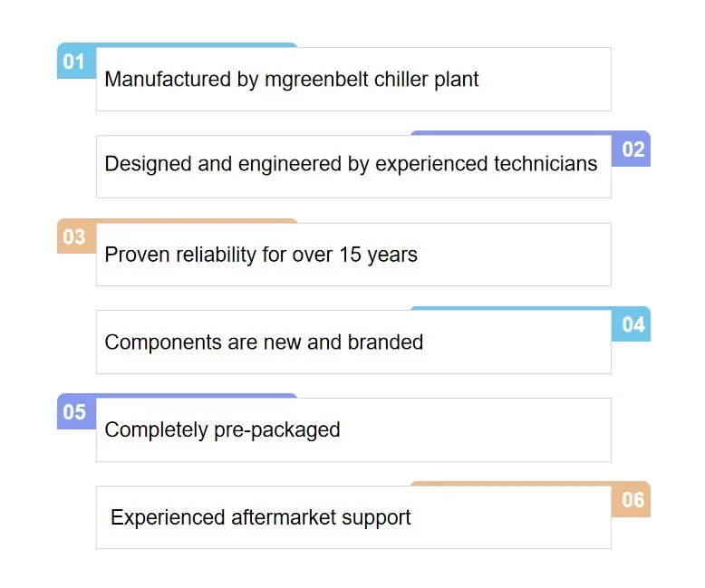Click the purple 05 number badge
Screen dimensions: 705x588
(76, 411)
